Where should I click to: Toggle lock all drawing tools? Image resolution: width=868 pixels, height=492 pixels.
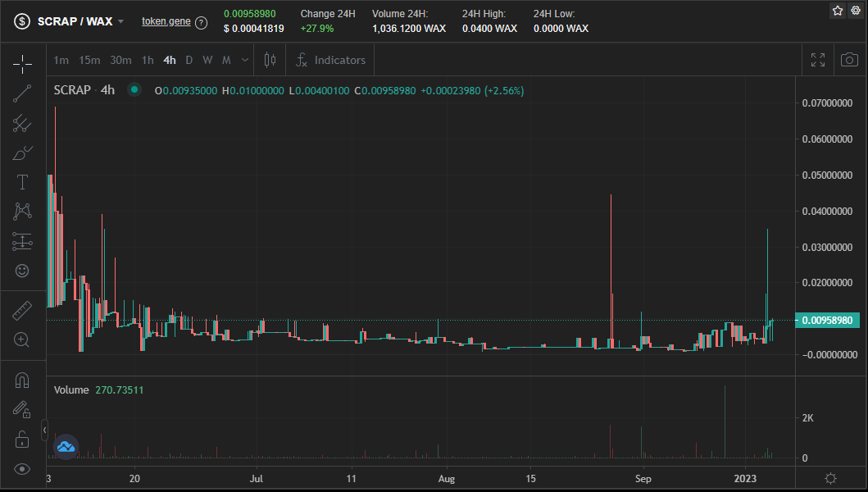[22, 440]
